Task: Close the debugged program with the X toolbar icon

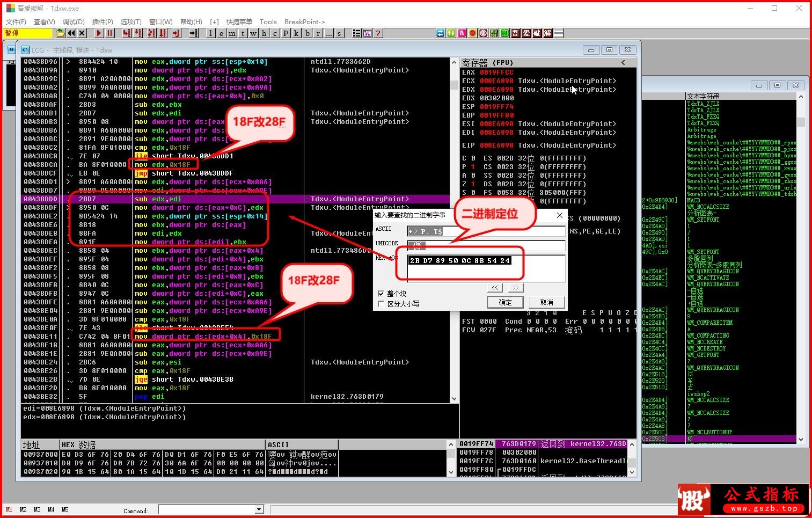Action: click(x=82, y=33)
